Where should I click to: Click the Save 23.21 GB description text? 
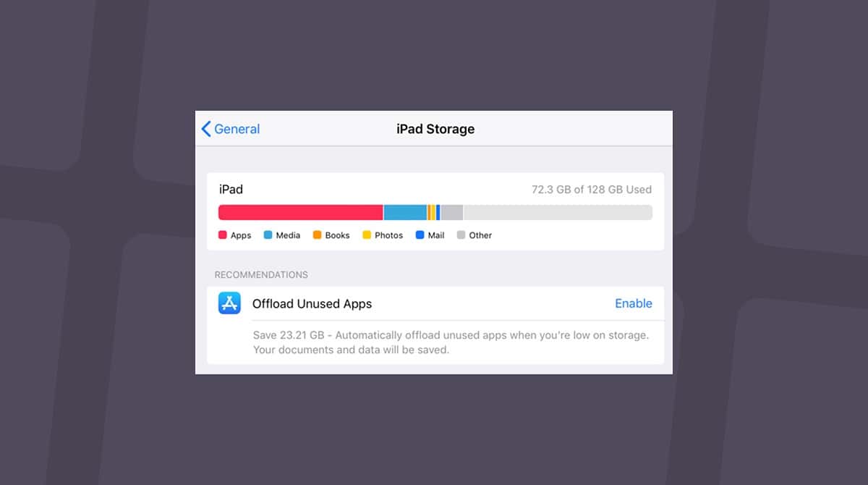click(x=451, y=342)
